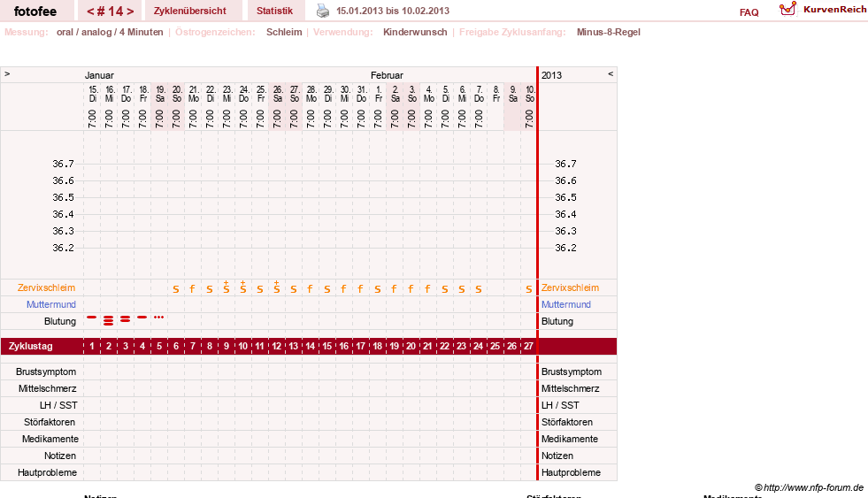Click the mucus 'S' symbol on cycle day 13

(294, 289)
